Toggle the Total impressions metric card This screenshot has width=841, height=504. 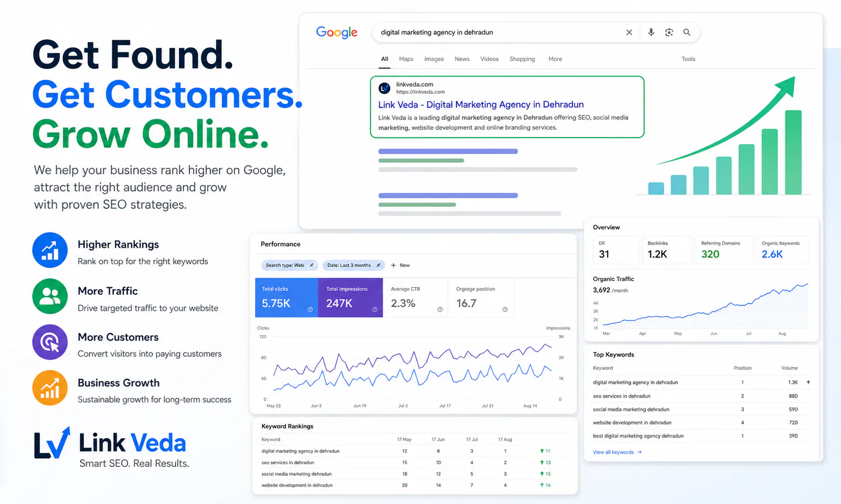[350, 297]
